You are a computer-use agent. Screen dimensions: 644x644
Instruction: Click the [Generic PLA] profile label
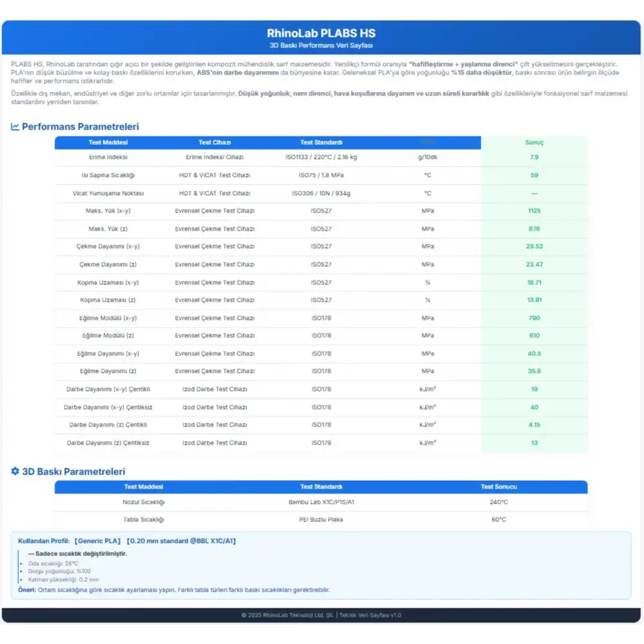point(97,541)
